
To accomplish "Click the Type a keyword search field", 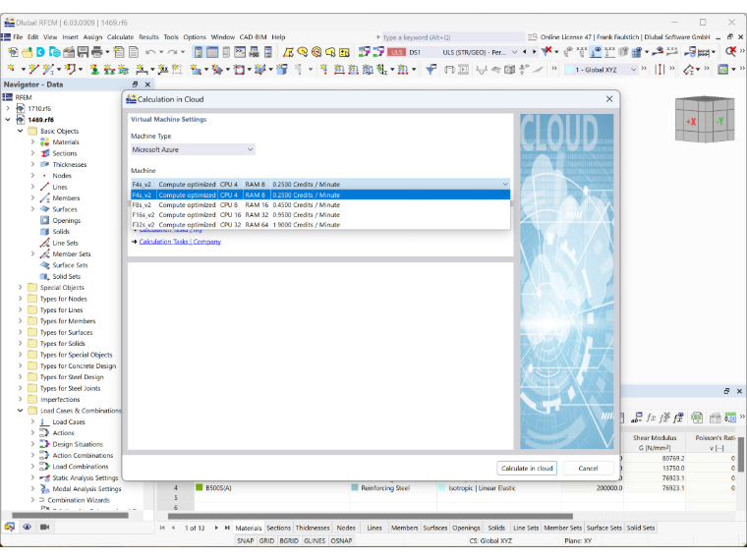I will 452,37.
